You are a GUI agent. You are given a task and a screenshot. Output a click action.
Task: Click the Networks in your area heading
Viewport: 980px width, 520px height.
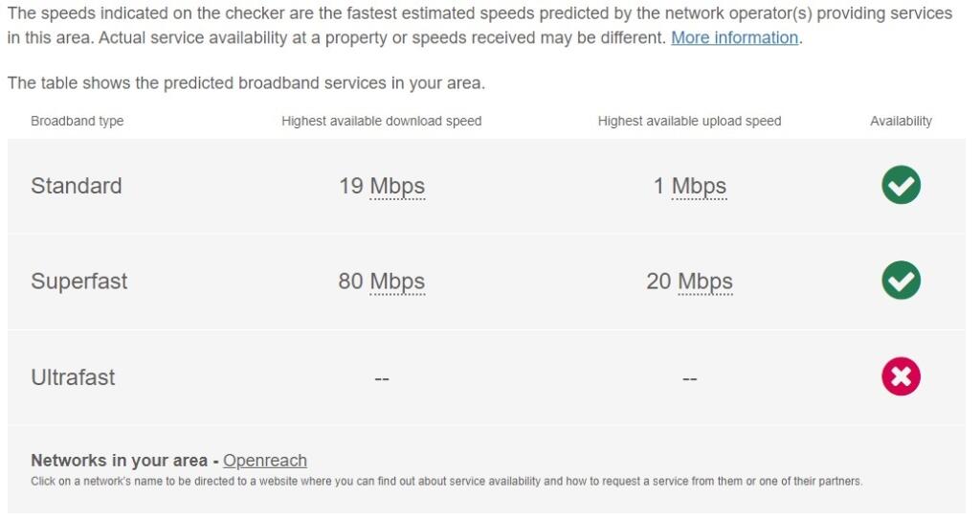click(x=120, y=461)
